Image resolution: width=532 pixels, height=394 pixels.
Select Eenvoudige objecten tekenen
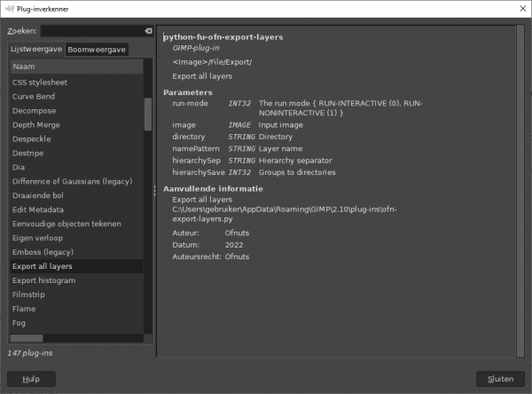pyautogui.click(x=76, y=224)
